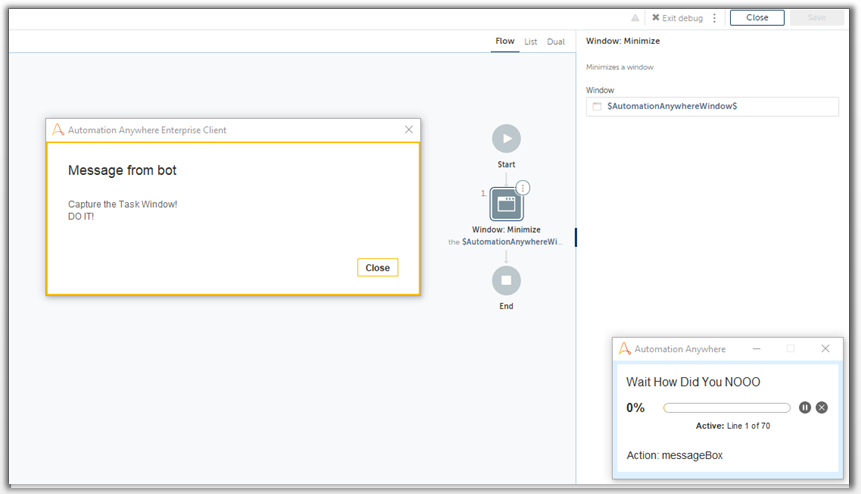Switch to the Flow view tab
This screenshot has height=494, width=861.
click(505, 41)
